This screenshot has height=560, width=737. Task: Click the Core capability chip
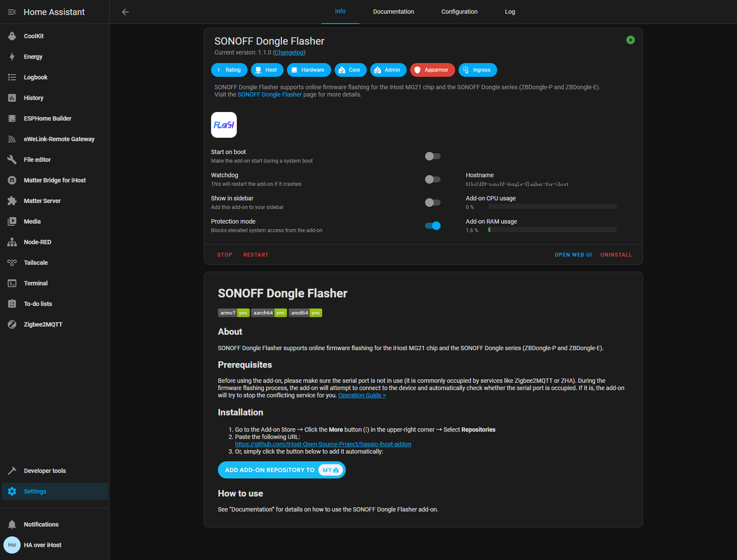[x=350, y=70]
